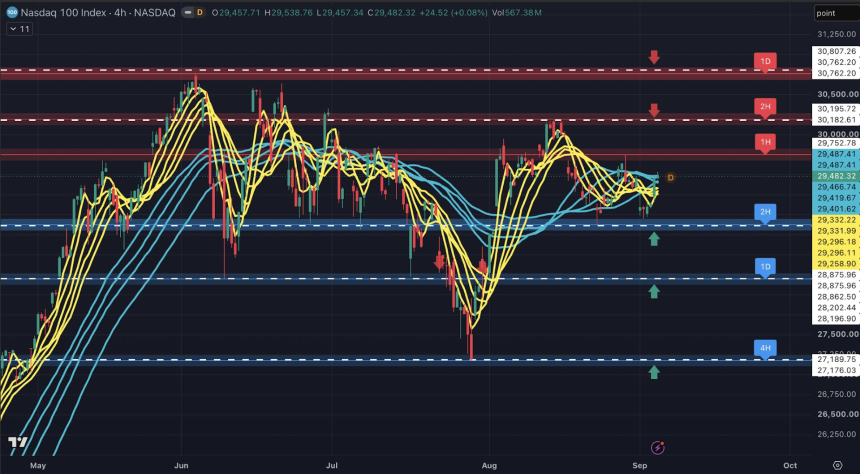Click the cyan 29,401.62 moving average label
Image resolution: width=860 pixels, height=474 pixels.
click(835, 208)
